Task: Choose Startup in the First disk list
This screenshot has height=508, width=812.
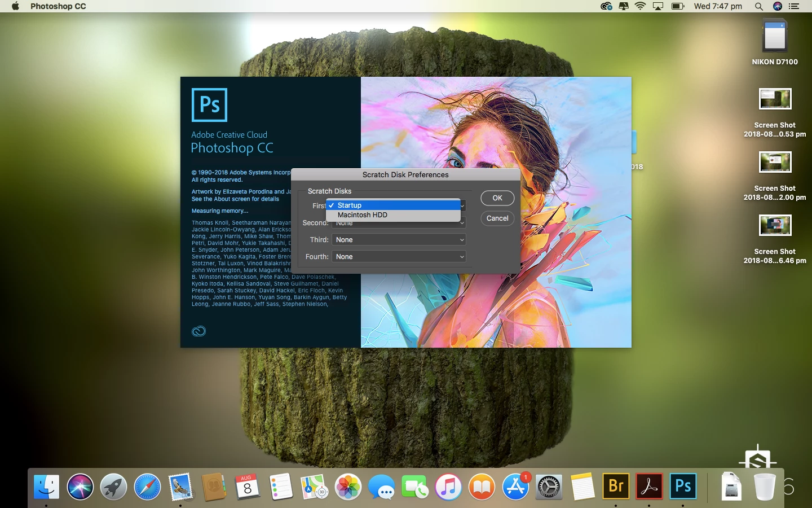Action: click(x=394, y=205)
